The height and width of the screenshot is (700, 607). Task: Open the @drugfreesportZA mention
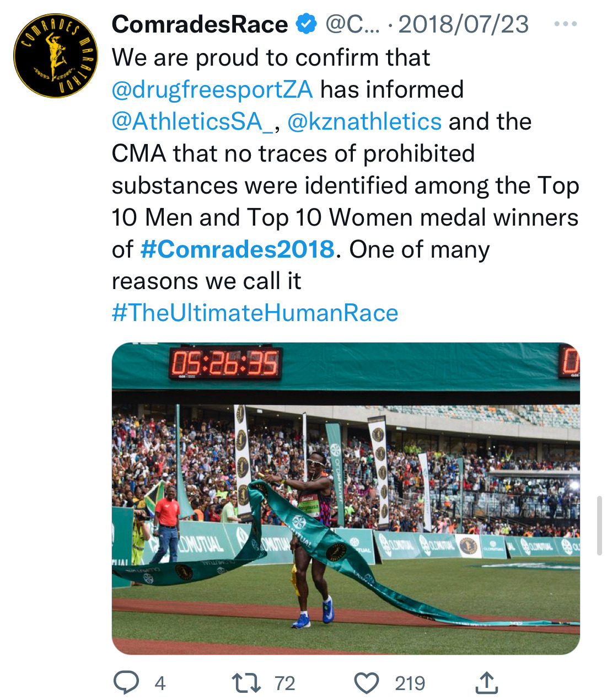[x=212, y=89]
